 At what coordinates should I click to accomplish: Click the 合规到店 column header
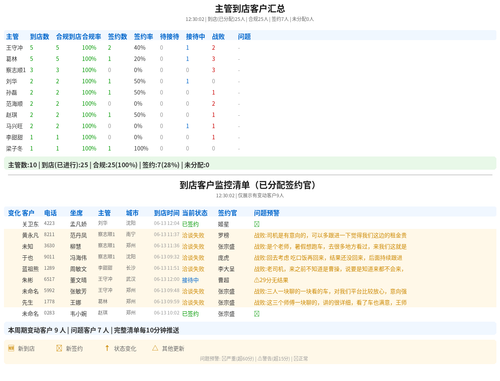click(x=69, y=37)
